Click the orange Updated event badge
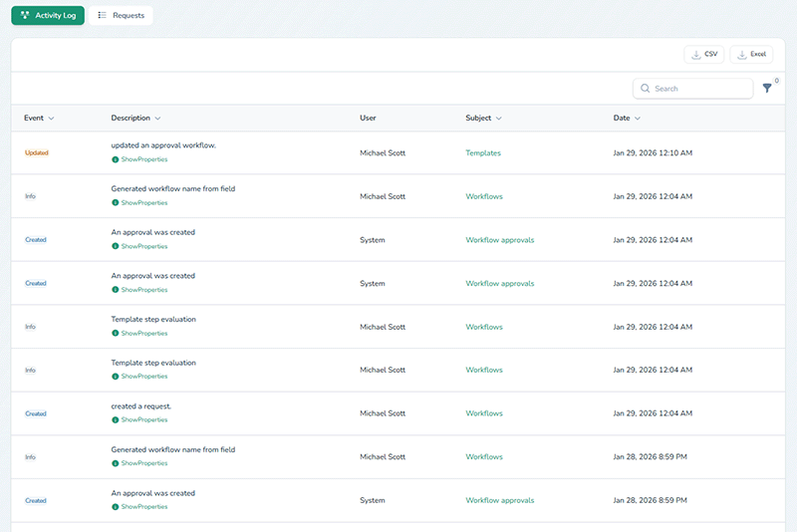The width and height of the screenshot is (797, 532). [x=36, y=153]
